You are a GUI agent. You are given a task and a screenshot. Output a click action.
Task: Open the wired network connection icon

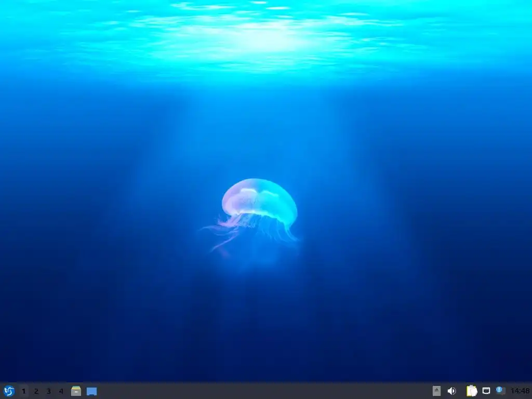pyautogui.click(x=486, y=391)
